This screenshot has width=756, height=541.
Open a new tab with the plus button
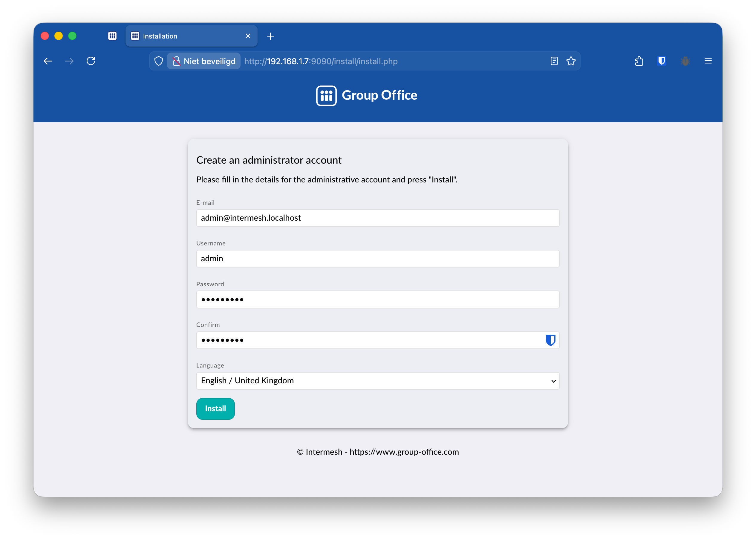pos(270,36)
